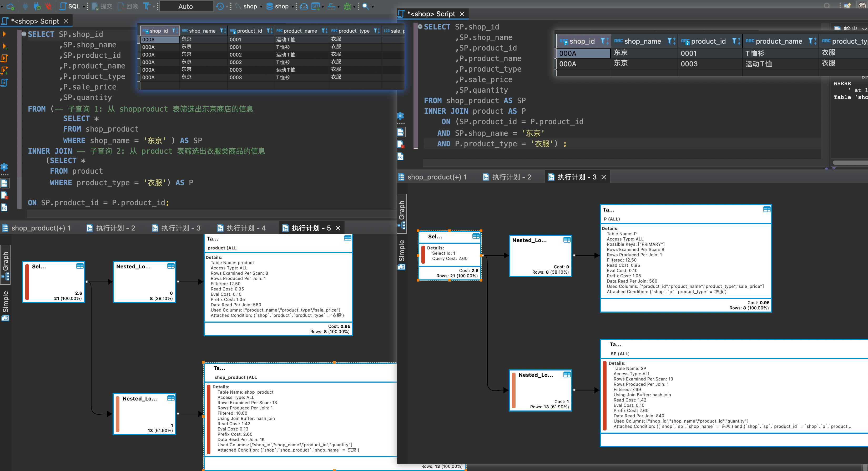Filter the right product_id column

(x=735, y=41)
